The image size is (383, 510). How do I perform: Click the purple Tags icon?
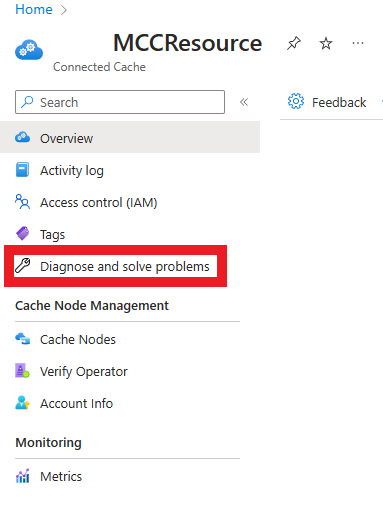pyautogui.click(x=22, y=234)
